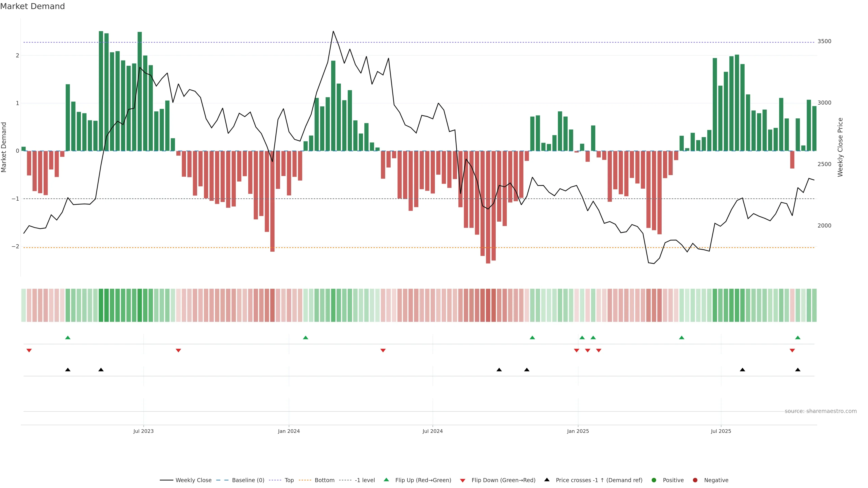Toggle the Baseline (0) legend entry
The height and width of the screenshot is (488, 868).
[248, 480]
